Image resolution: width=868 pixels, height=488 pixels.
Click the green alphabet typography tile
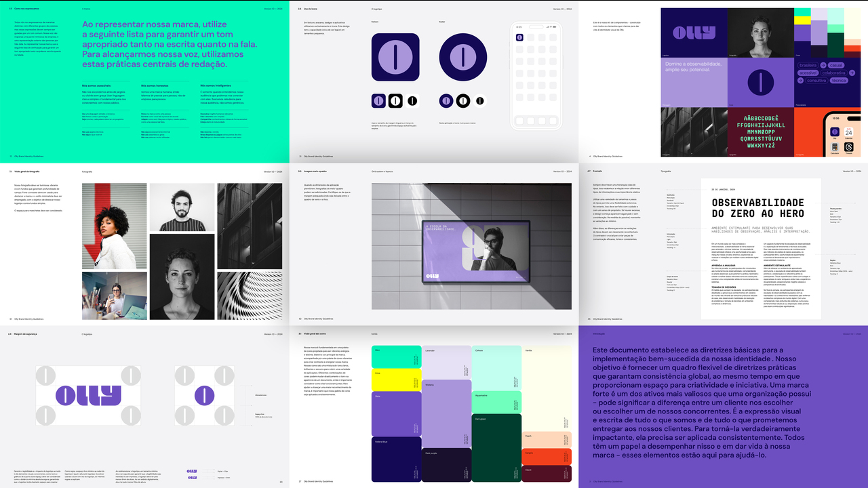(x=761, y=131)
